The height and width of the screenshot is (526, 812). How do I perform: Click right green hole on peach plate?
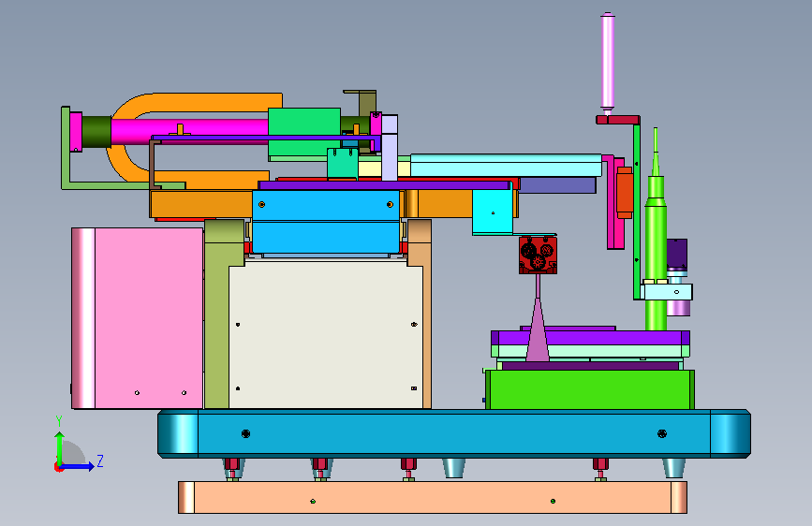(554, 501)
